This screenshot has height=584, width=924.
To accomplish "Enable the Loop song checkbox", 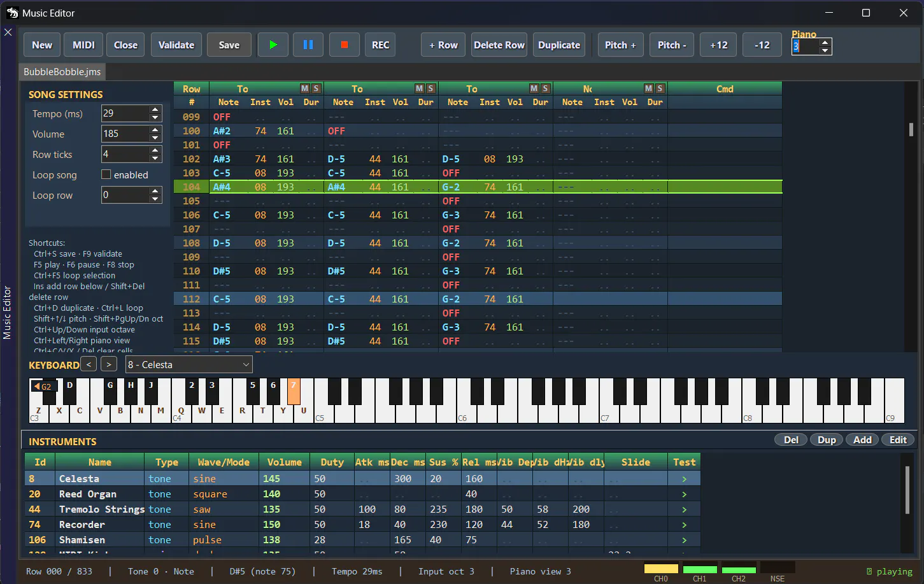I will pos(106,174).
